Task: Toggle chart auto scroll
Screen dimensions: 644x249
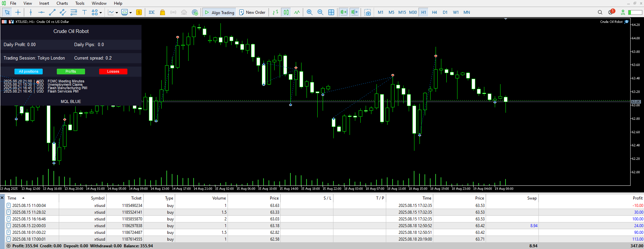Action: [344, 12]
